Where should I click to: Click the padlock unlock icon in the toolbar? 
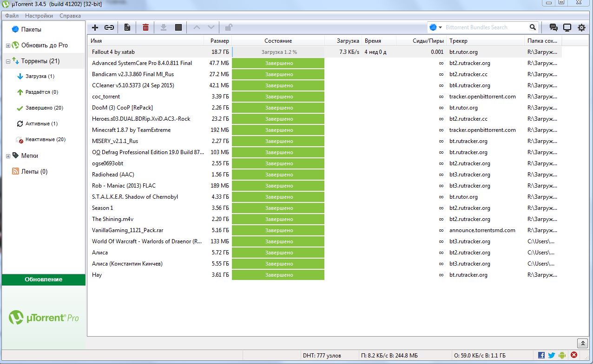tap(229, 27)
